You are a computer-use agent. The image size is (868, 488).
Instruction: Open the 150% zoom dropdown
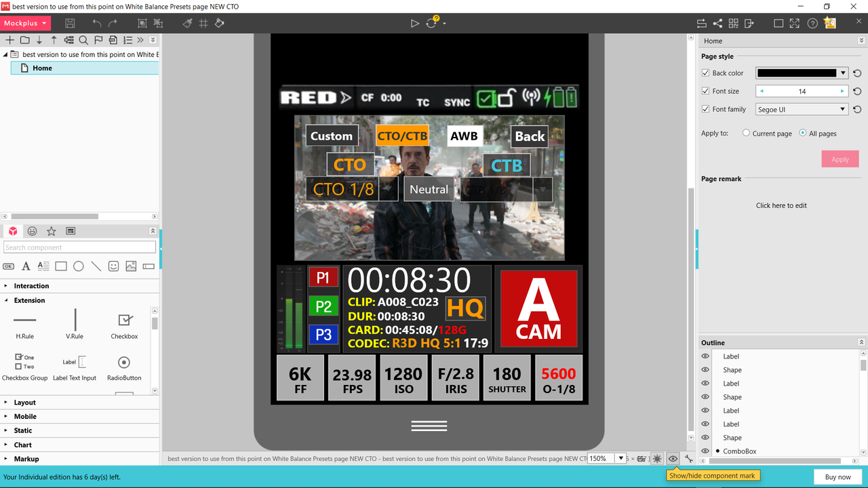[620, 458]
